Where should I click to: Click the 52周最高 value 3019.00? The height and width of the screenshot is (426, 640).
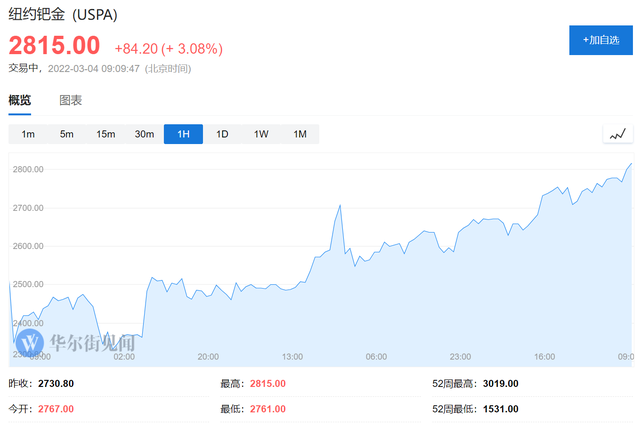[x=498, y=383]
